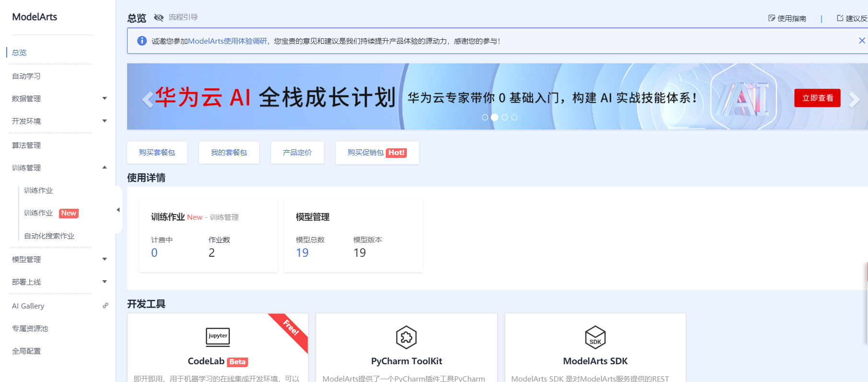
Task: Open 专属资源池 in the sidebar
Action: [x=30, y=328]
